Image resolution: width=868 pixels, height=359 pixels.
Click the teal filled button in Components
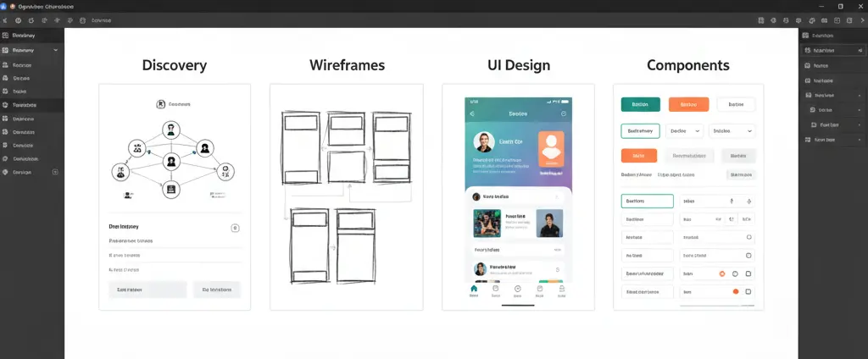641,104
